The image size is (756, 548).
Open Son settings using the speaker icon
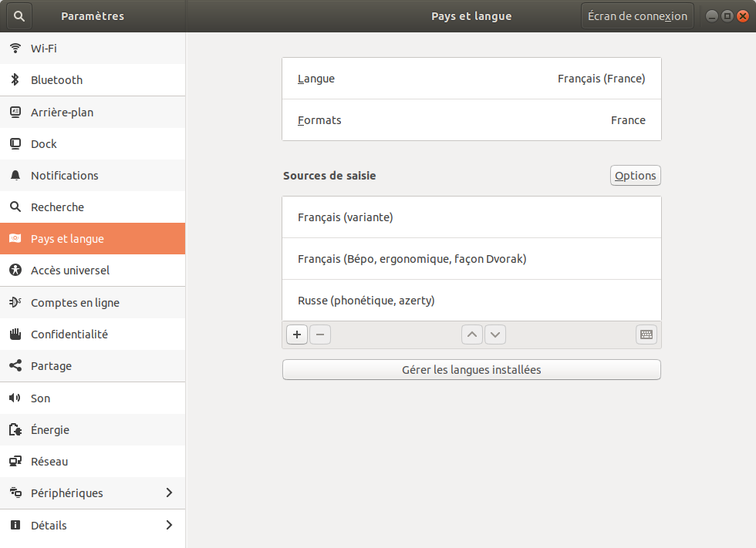coord(15,398)
